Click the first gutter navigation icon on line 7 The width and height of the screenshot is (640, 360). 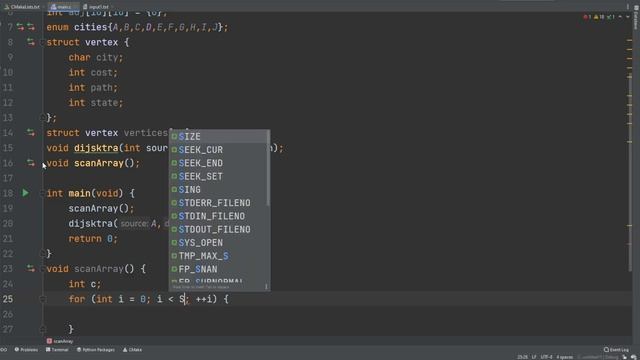point(20,27)
